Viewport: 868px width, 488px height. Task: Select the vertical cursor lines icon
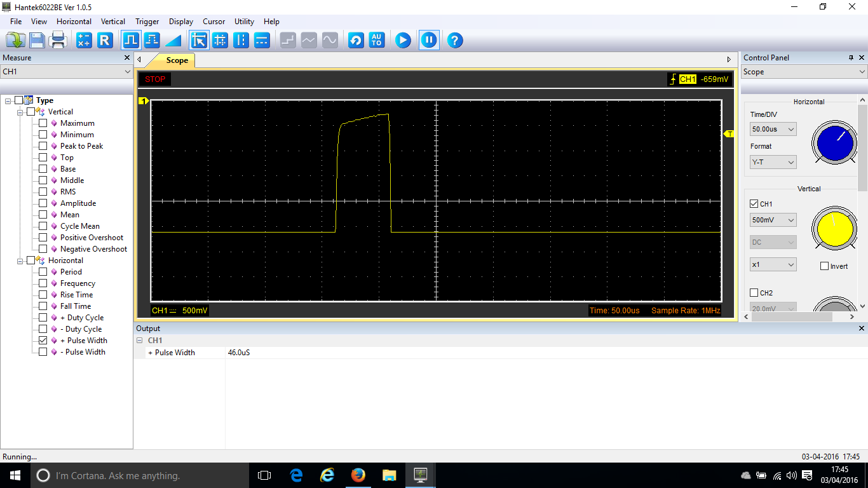241,41
